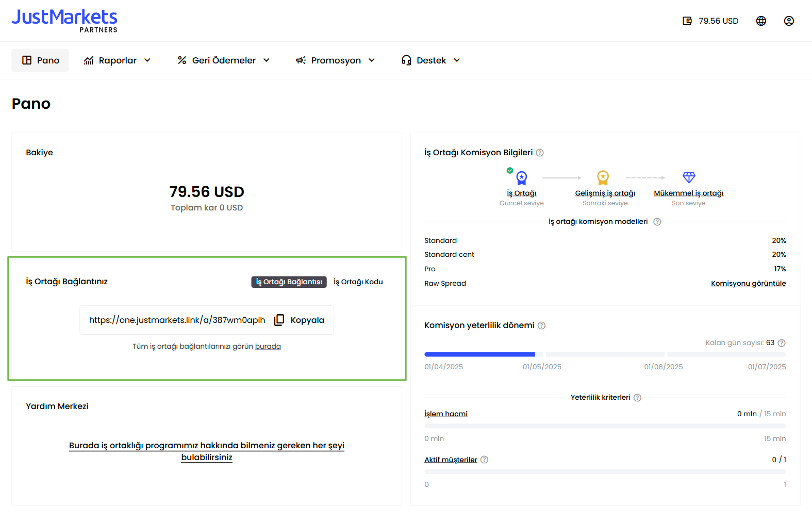Click the İşlem hacmi link
This screenshot has width=812, height=522.
(x=446, y=414)
